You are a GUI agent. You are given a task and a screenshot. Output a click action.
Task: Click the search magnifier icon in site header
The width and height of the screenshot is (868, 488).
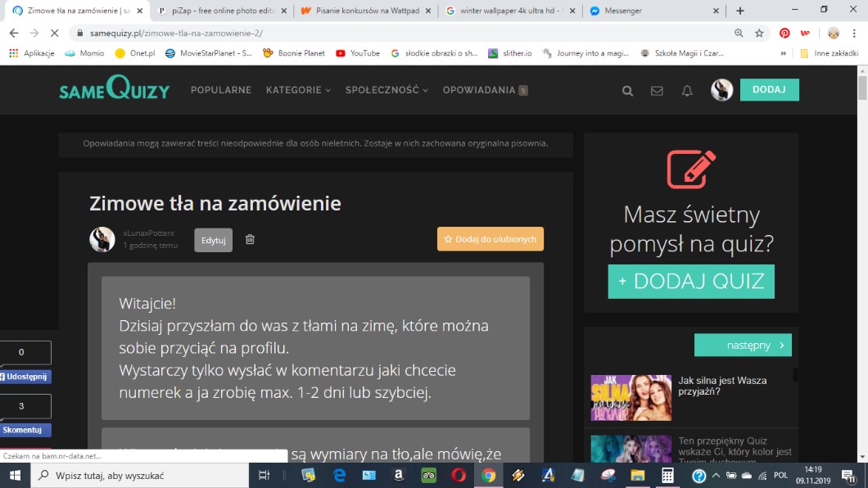point(627,91)
